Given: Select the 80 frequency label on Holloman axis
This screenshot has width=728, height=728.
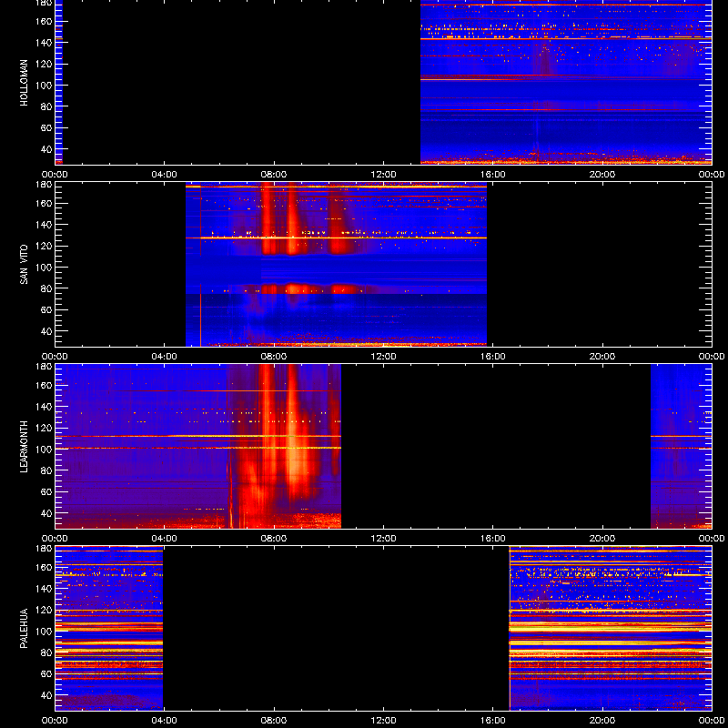Looking at the screenshot, I should point(47,106).
